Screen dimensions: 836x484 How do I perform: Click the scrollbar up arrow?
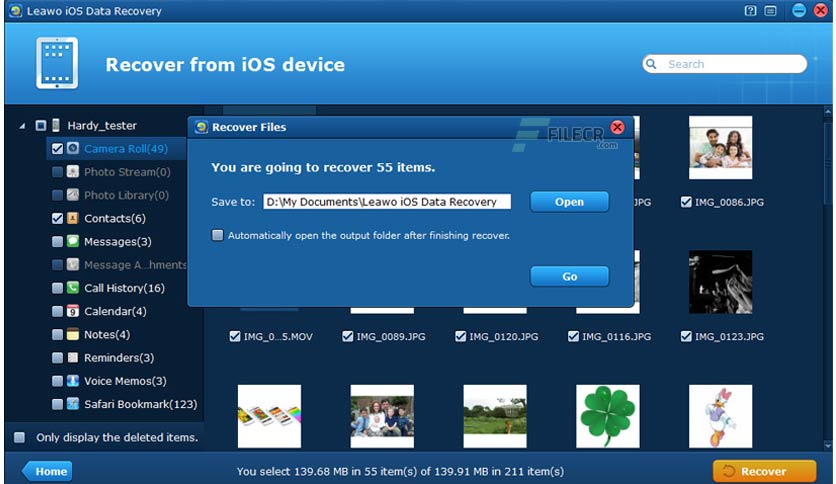point(827,111)
